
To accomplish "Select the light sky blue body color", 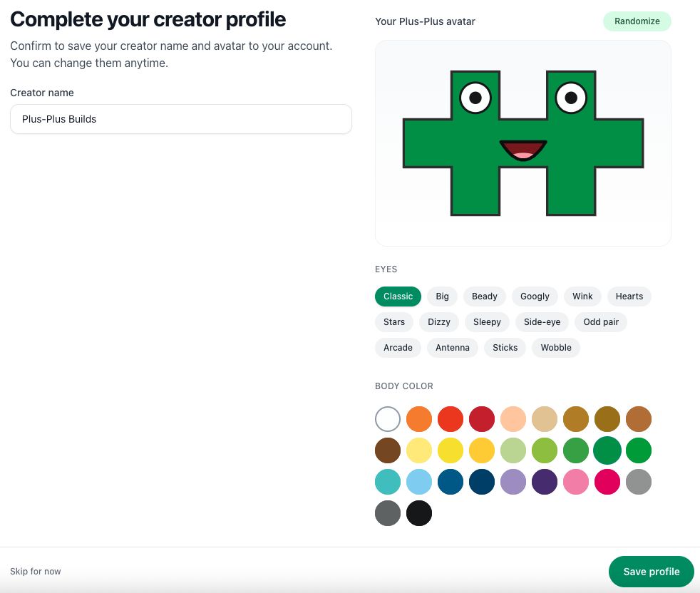I will click(418, 482).
